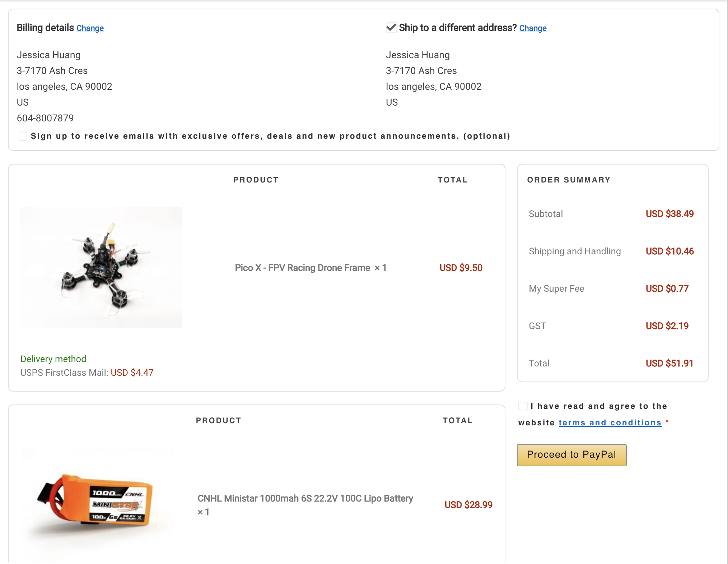Click the Delivery method label
This screenshot has height=564, width=728.
[x=53, y=359]
